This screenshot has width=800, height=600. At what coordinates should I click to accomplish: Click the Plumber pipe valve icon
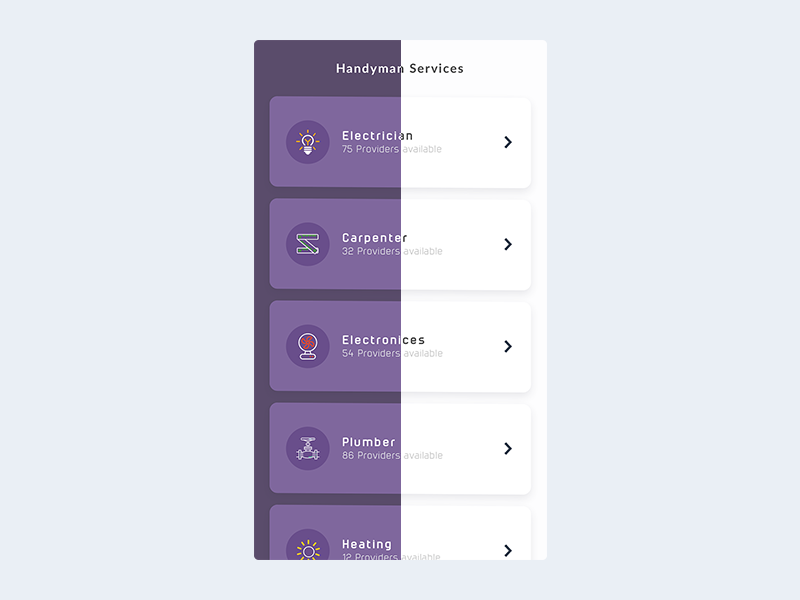(x=308, y=448)
